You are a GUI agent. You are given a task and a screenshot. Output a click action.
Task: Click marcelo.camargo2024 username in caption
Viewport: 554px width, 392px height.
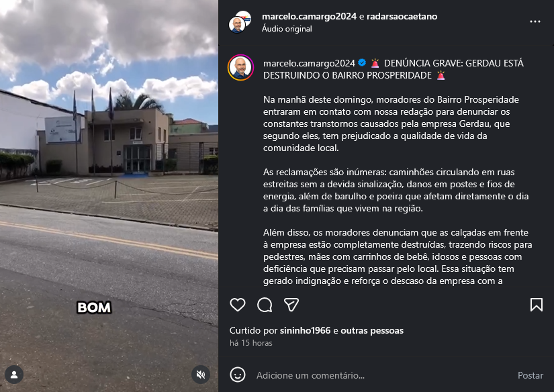pos(309,63)
